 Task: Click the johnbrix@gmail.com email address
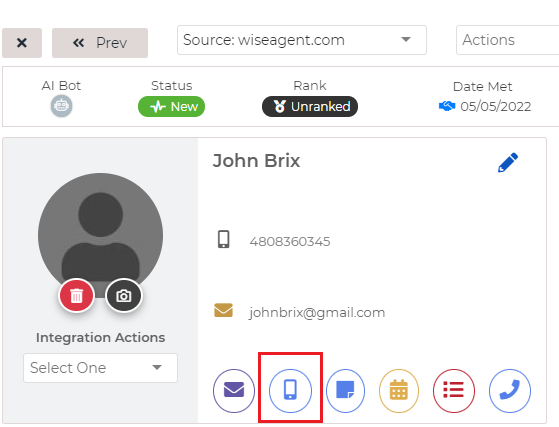click(x=317, y=313)
